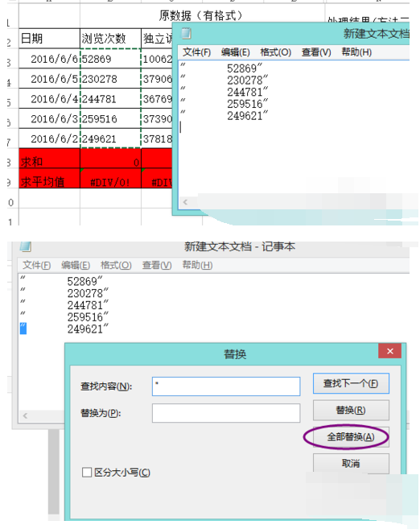Click line 244781 in lower Notepad
420x529 pixels.
pos(88,305)
